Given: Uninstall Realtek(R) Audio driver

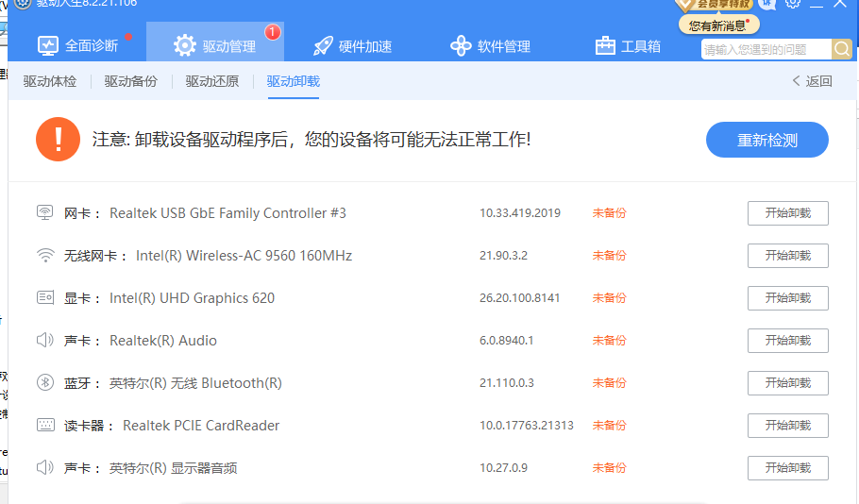Looking at the screenshot, I should 788,341.
